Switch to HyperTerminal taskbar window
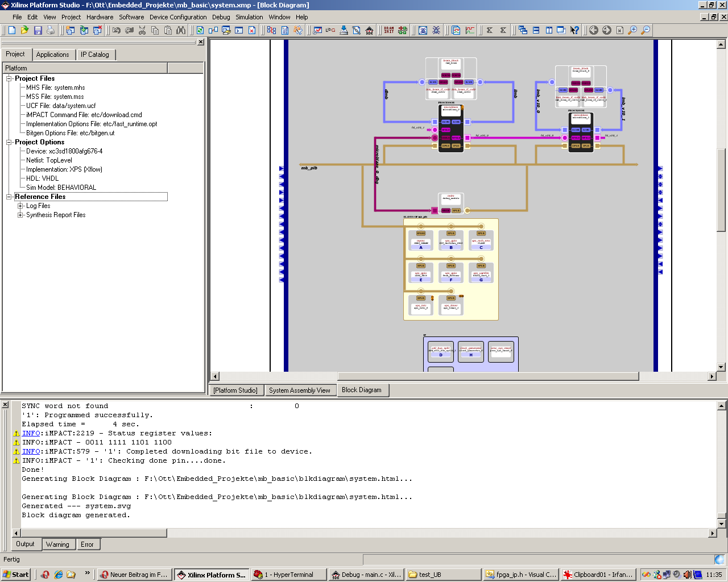 tap(289, 575)
